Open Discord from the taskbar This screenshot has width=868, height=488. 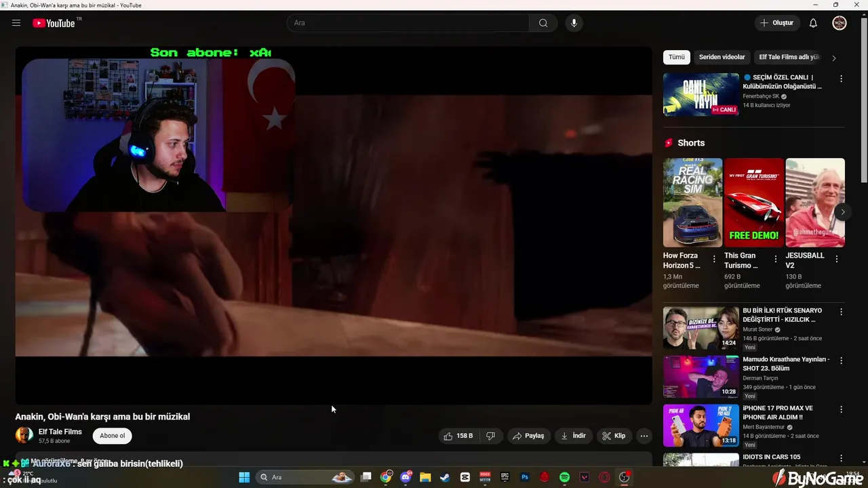[406, 477]
